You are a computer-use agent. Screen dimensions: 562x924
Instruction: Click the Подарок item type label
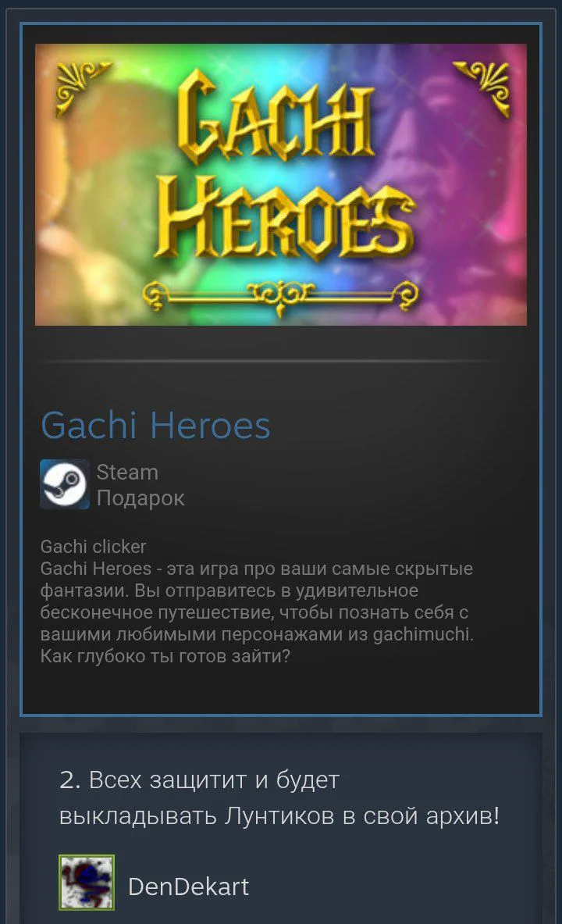point(140,498)
